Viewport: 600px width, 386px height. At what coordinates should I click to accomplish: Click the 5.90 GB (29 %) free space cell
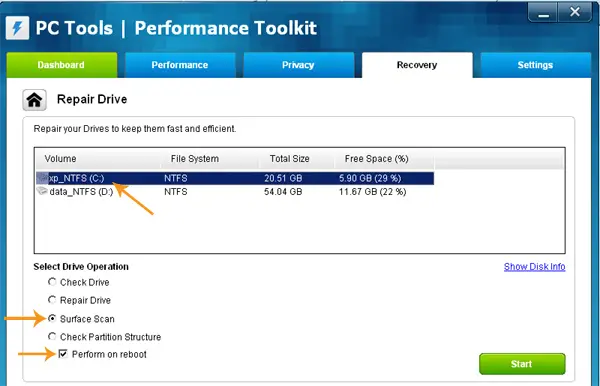pos(370,178)
